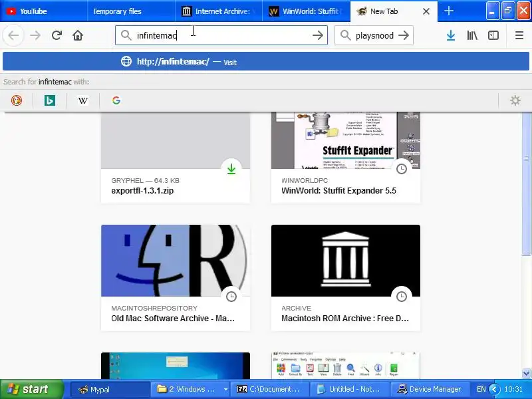The height and width of the screenshot is (399, 532).
Task: Click the MACINTOSHREPOSITORY source label
Action: (154, 308)
